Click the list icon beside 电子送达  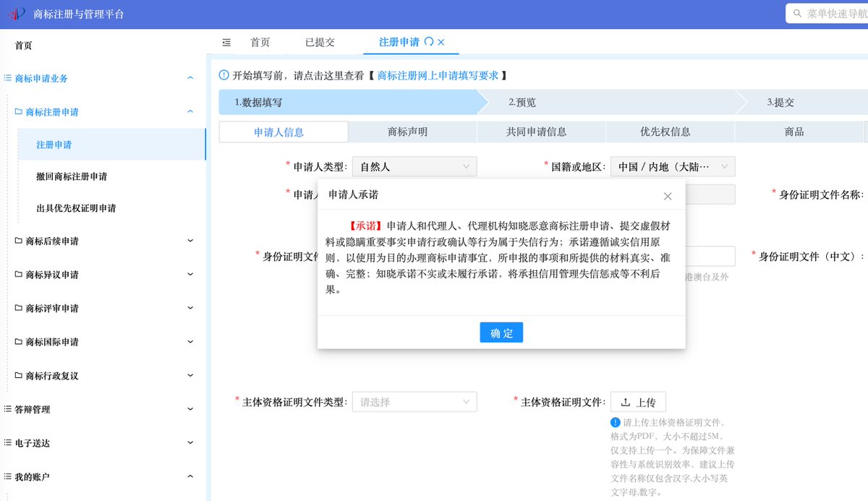click(8, 443)
